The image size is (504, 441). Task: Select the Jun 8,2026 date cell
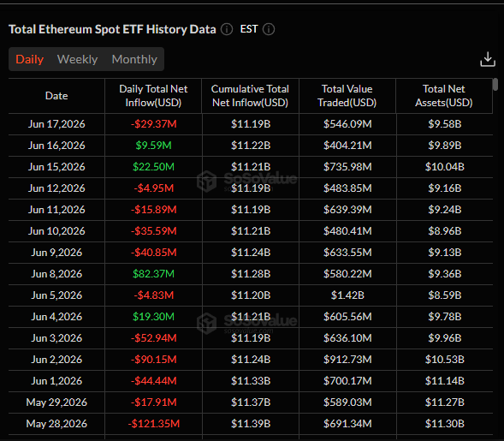[x=56, y=274]
